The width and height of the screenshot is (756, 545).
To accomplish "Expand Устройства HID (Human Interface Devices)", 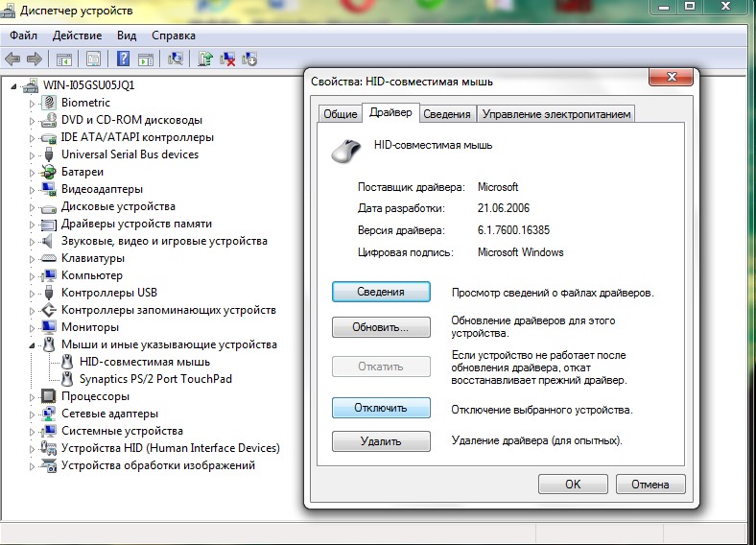I will click(32, 449).
